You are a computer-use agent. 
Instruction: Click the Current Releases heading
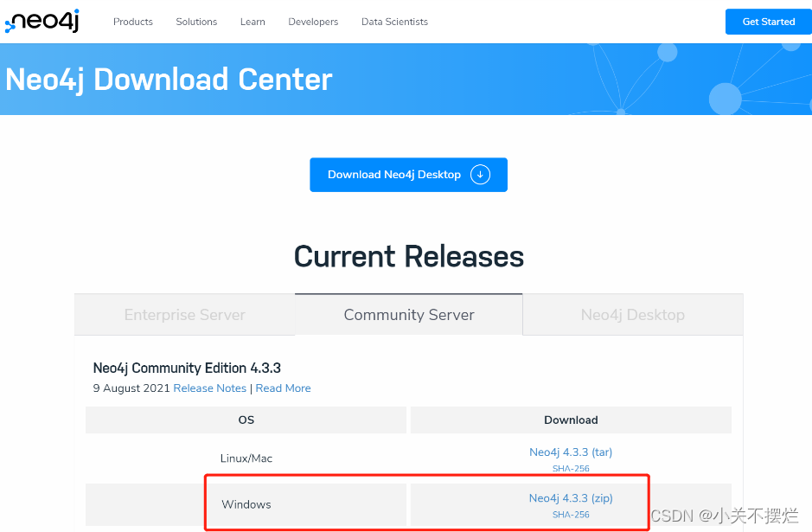coord(409,256)
